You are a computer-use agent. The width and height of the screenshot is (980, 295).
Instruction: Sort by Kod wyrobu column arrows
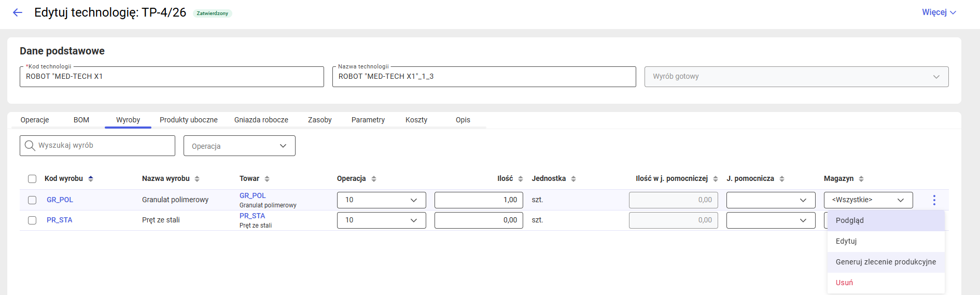click(91, 178)
